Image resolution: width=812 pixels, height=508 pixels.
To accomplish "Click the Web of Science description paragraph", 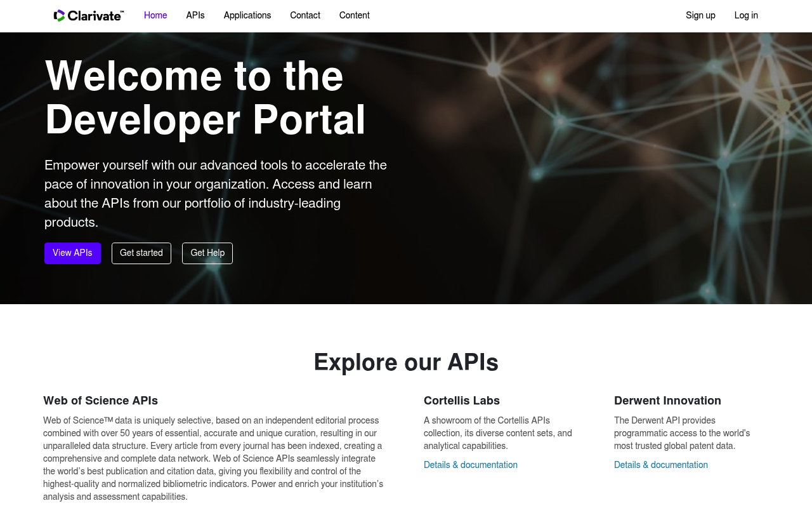I will (214, 458).
